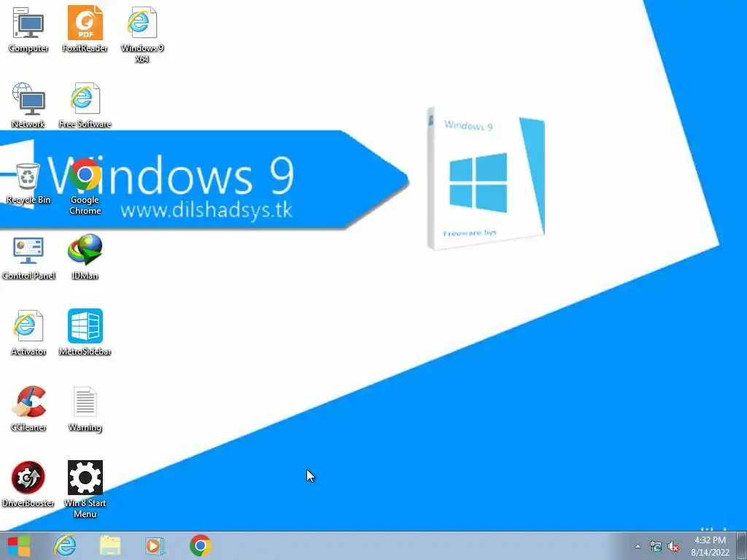Open File Explorer from the taskbar

pos(109,545)
